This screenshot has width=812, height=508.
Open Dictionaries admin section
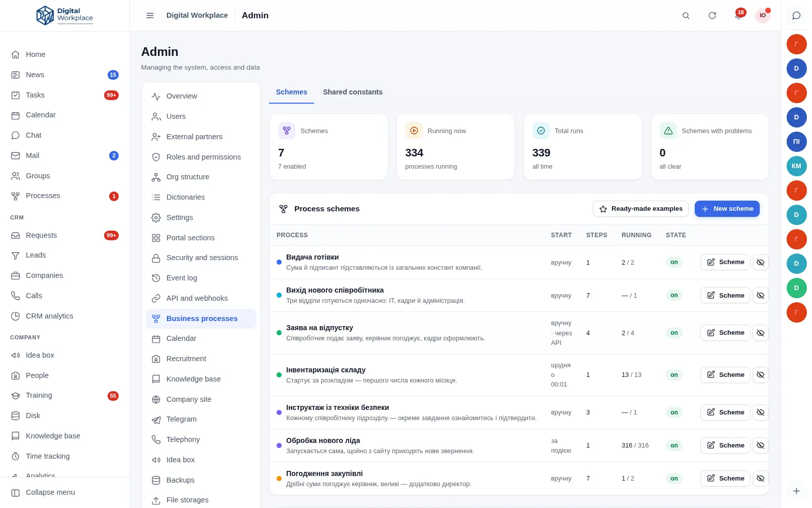201,197
